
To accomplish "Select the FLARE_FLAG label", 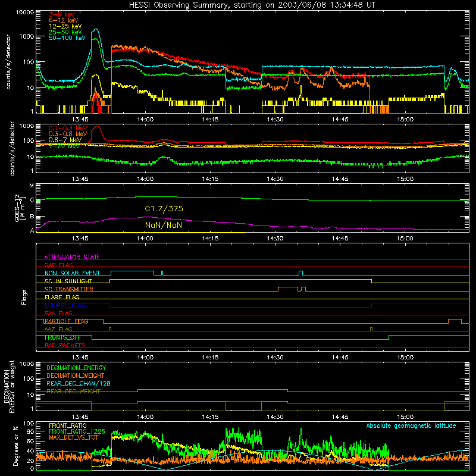I will [x=62, y=297].
